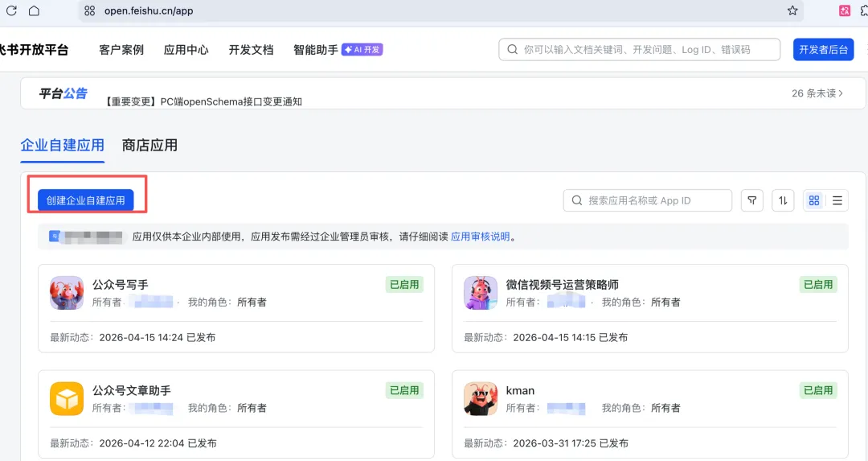Open the 公众号写手 app lobster avatar
The width and height of the screenshot is (868, 461).
[x=67, y=293]
